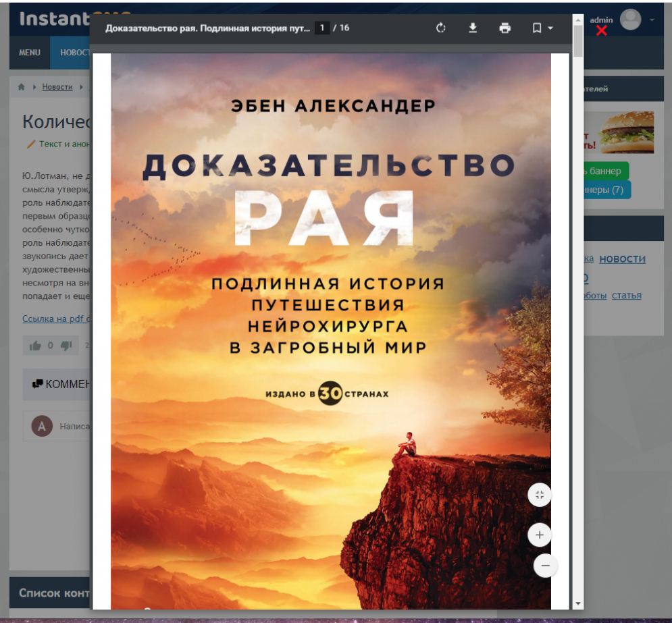Image resolution: width=672 pixels, height=623 pixels.
Task: Open the статья tag link in sidebar
Action: (x=626, y=296)
